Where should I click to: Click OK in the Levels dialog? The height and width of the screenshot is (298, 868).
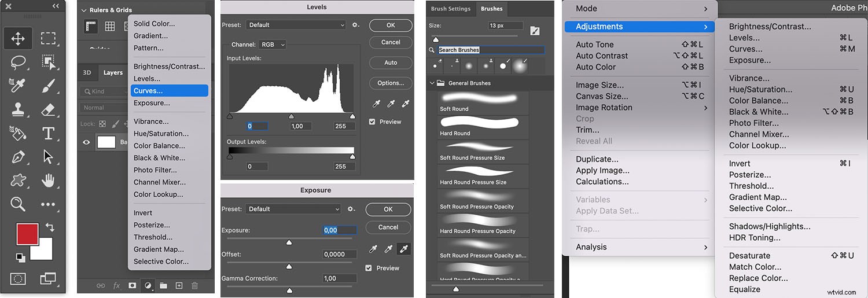pos(391,25)
